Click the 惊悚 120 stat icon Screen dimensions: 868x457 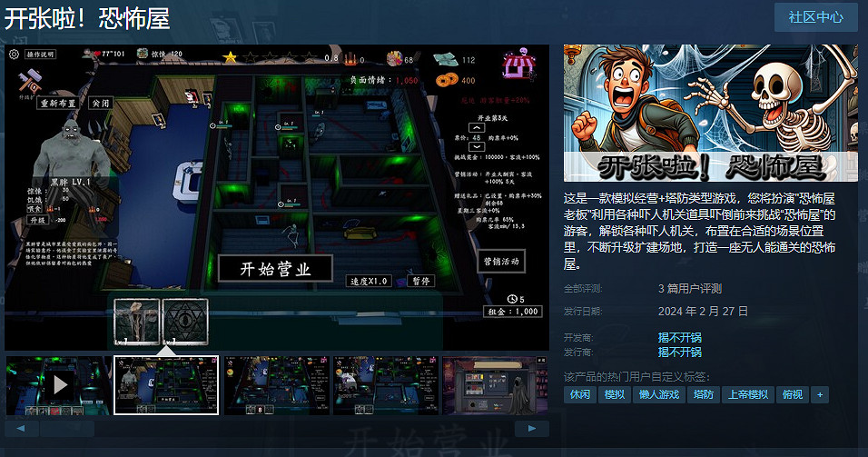pos(143,54)
